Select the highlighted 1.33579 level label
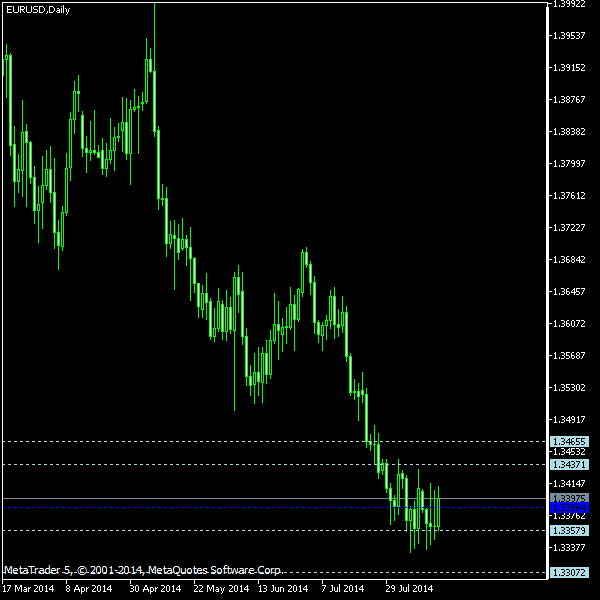Screen dimensions: 600x600 pyautogui.click(x=569, y=531)
